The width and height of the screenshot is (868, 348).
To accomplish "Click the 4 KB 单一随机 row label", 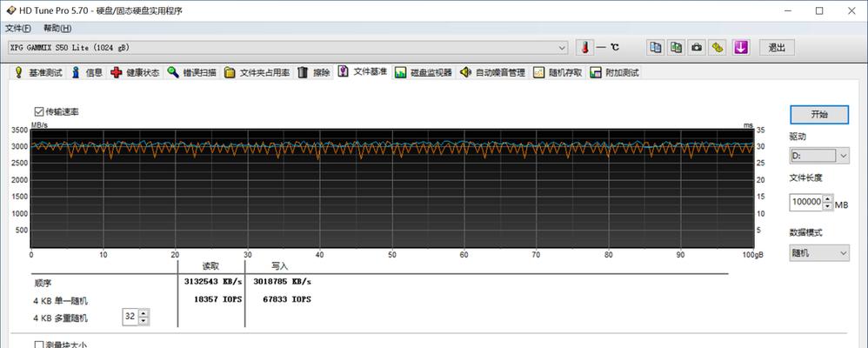I will coord(60,301).
